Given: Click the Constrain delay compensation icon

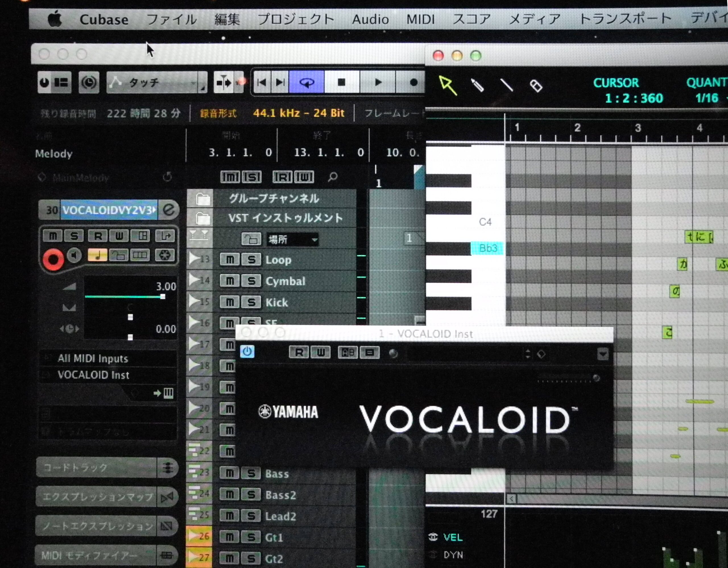Looking at the screenshot, I should tap(88, 82).
